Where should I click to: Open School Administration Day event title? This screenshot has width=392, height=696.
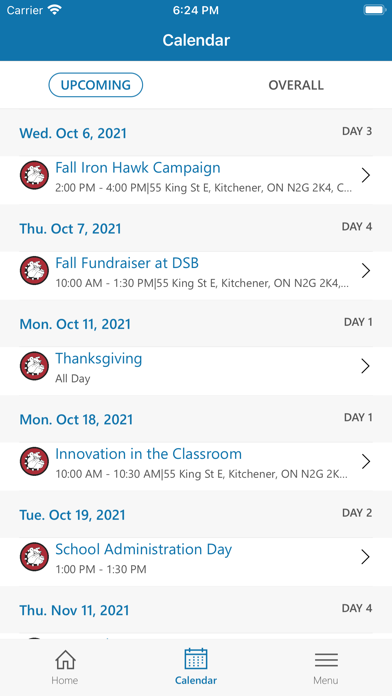coord(143,550)
